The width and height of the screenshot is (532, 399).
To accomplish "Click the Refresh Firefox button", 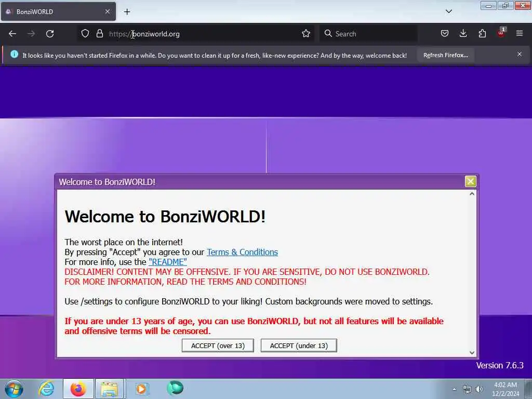I will click(x=445, y=55).
